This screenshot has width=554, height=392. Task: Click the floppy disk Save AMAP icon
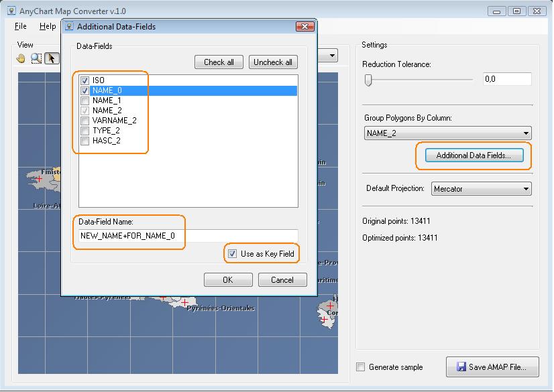461,367
